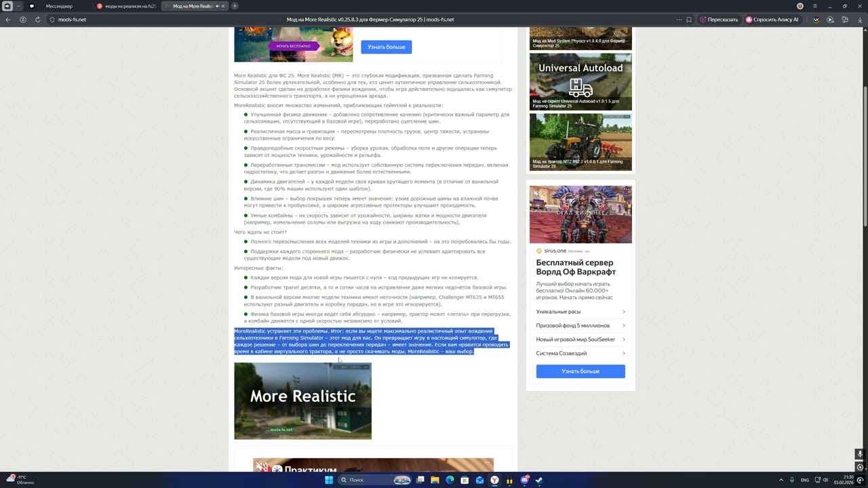
Task: Switch the ENG input language
Action: 805,480
